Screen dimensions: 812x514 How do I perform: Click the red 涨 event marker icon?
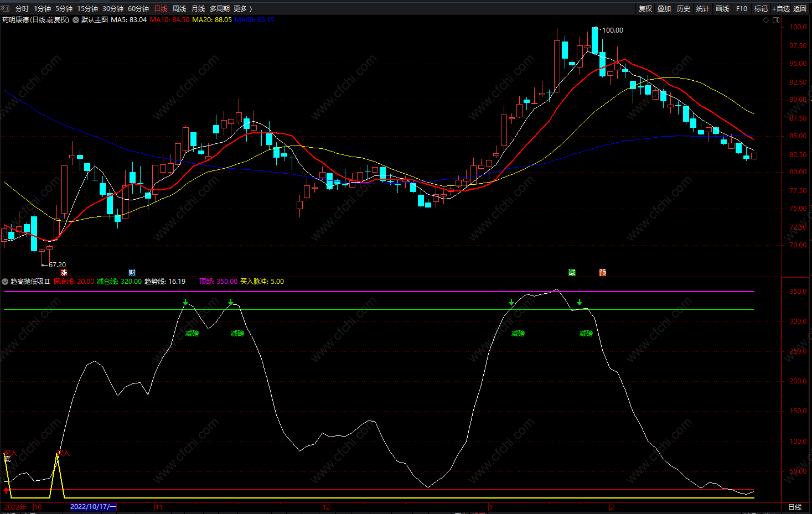coord(64,273)
